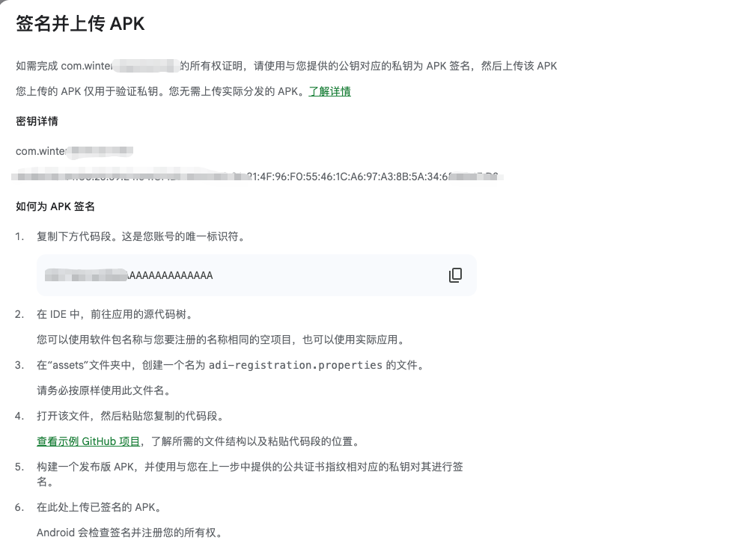Viewport: 756px width, 549px height.
Task: Copy the account identifier code snippet
Action: pos(455,275)
